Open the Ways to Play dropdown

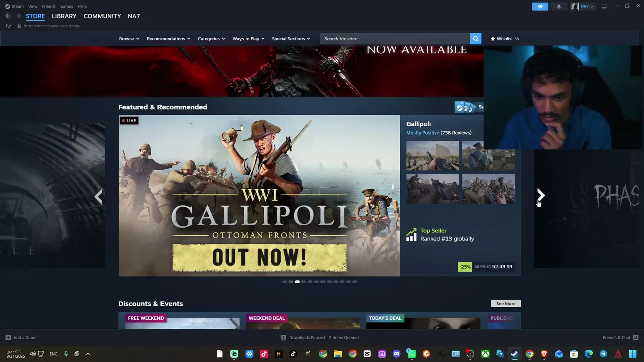(x=249, y=39)
